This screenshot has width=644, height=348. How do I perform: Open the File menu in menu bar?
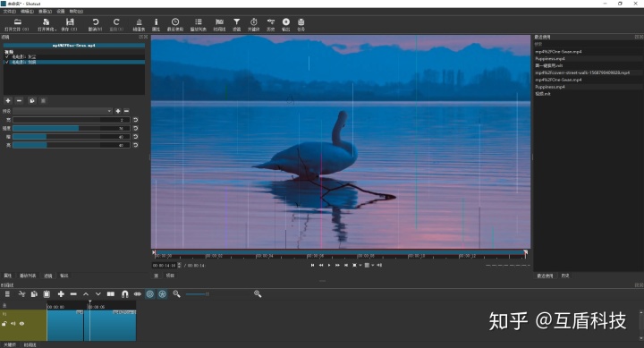click(9, 12)
